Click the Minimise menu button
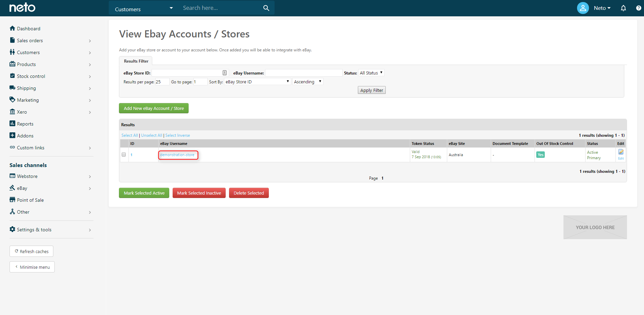 point(32,267)
